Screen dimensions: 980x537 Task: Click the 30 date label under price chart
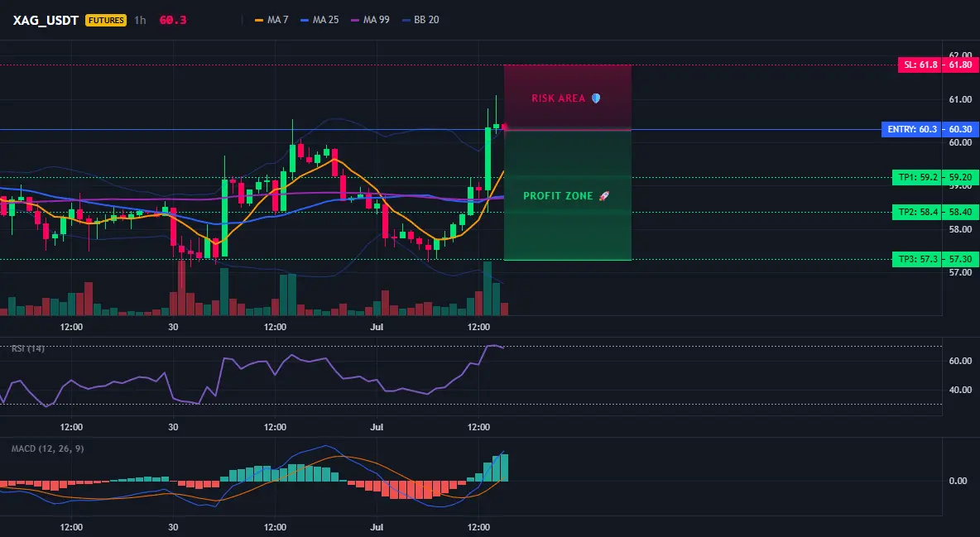[173, 327]
